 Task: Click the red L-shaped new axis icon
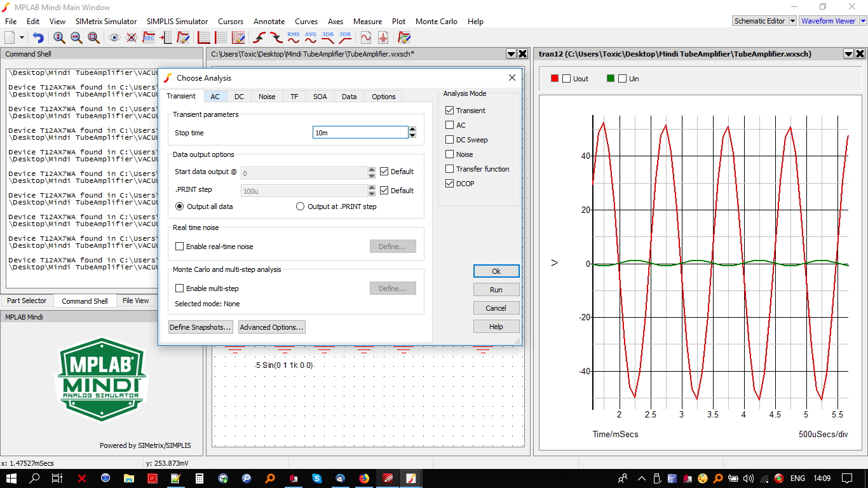click(204, 38)
